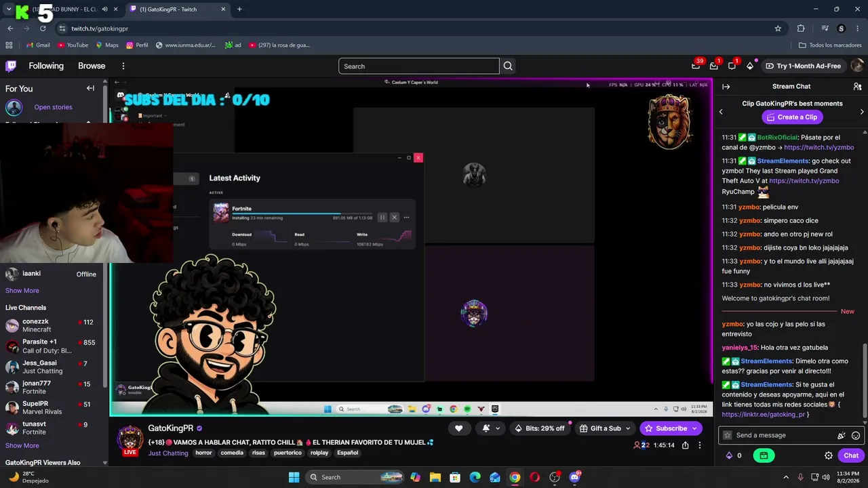
Task: Open the Just Chatting category link
Action: coord(168,453)
